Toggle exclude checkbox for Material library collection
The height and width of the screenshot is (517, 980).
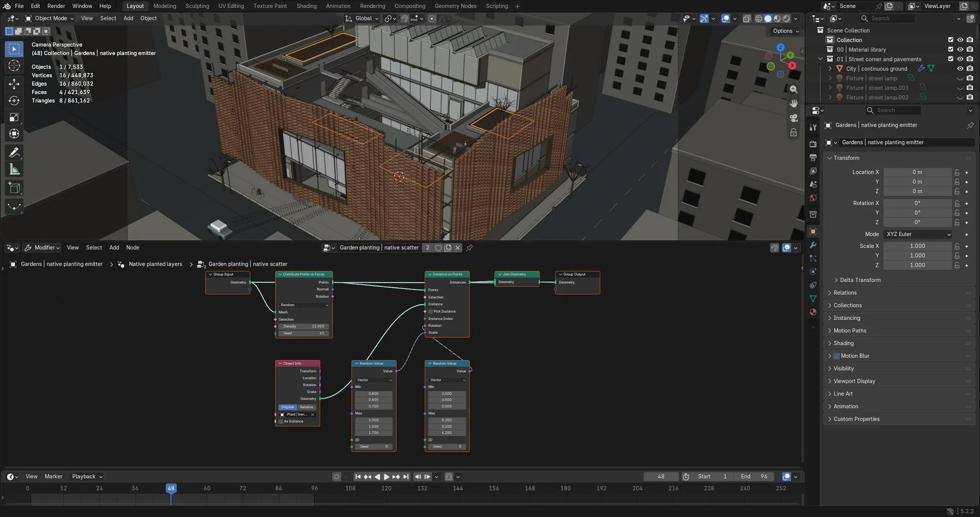(x=950, y=50)
